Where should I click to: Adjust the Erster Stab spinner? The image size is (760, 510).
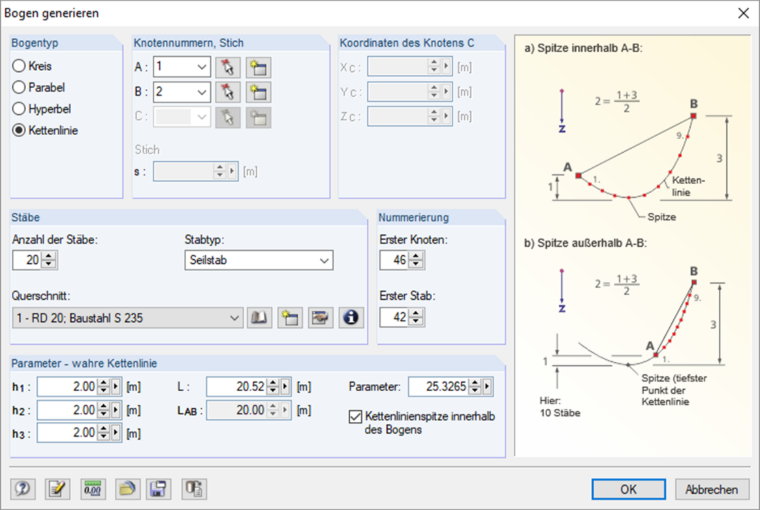tap(416, 318)
